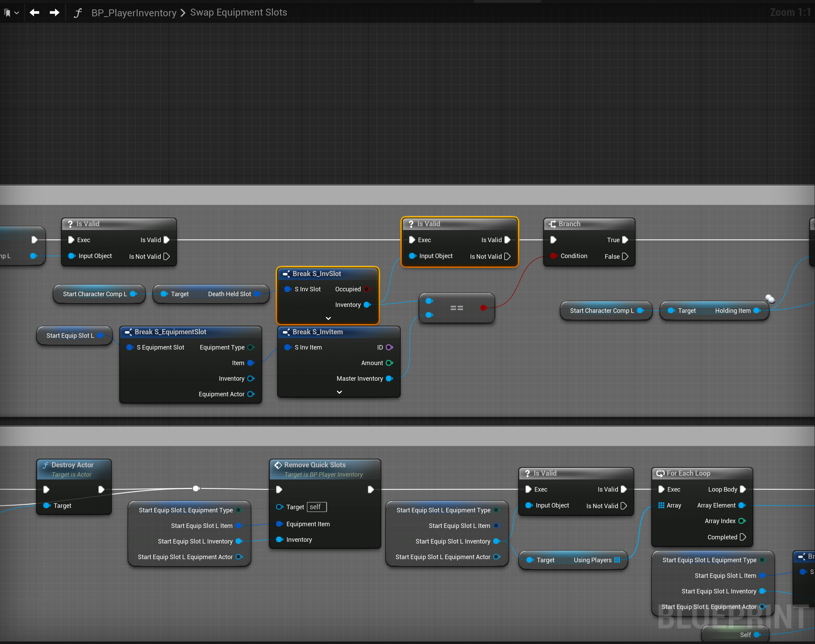Click the self Target field in Remove Quick Slots

(x=316, y=507)
